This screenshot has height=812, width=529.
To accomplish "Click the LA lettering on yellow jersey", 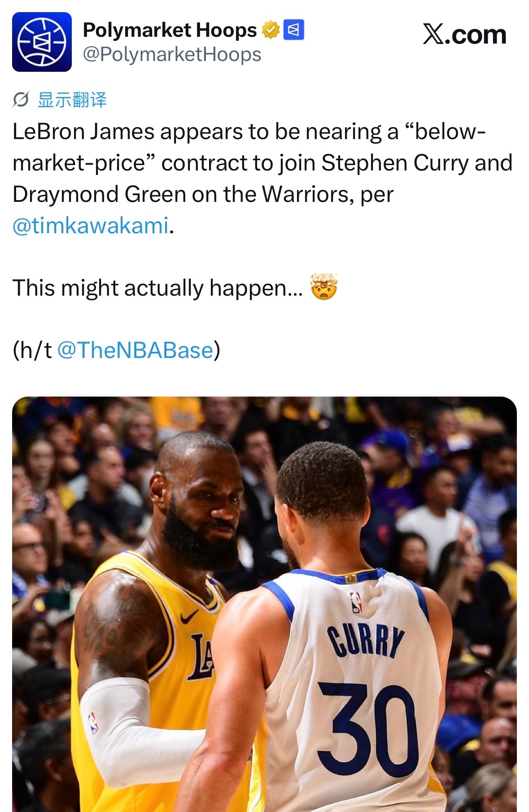I will pyautogui.click(x=201, y=656).
